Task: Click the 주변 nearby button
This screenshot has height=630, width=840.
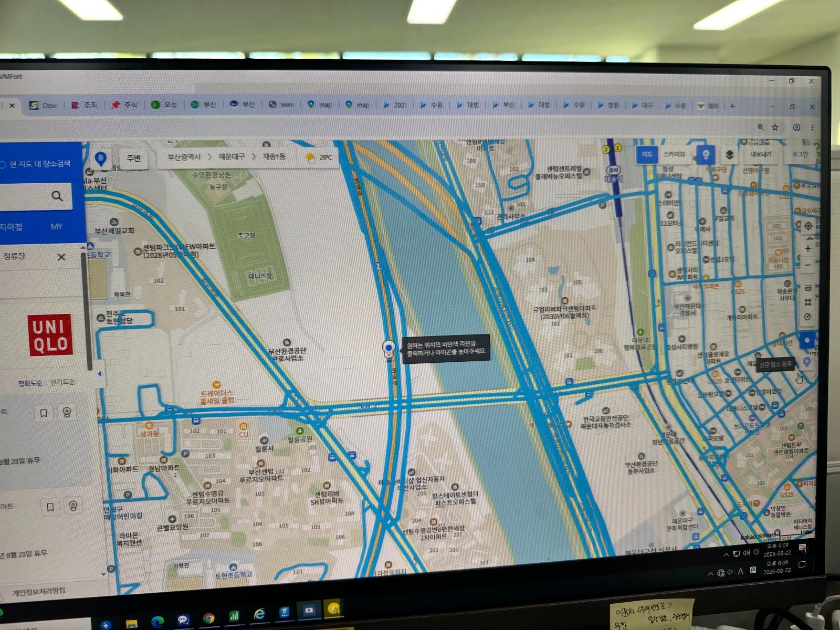Action: pyautogui.click(x=133, y=158)
